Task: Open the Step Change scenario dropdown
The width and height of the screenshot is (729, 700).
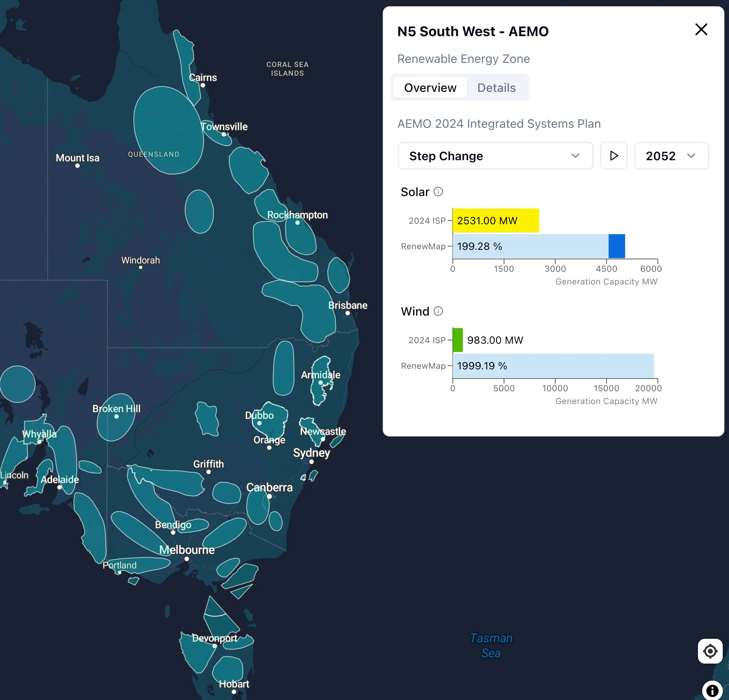Action: 495,156
